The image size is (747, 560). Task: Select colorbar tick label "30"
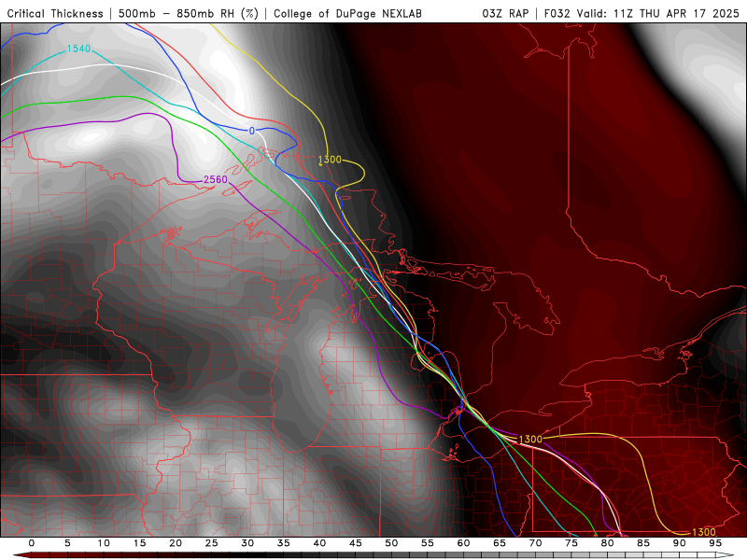point(247,543)
